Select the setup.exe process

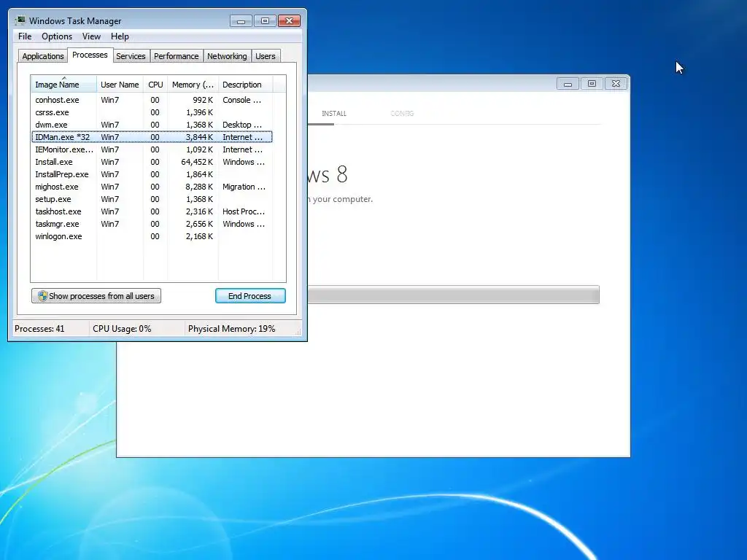click(x=152, y=199)
